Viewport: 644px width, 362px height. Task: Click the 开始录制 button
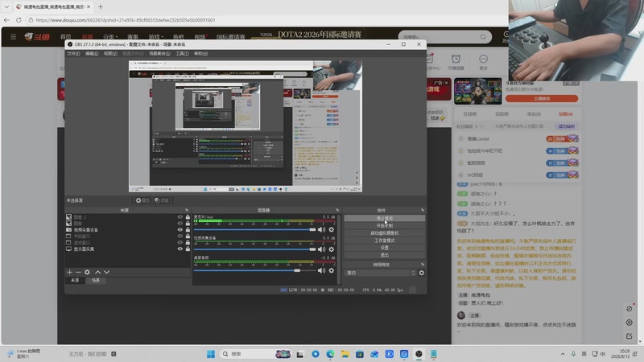(385, 226)
